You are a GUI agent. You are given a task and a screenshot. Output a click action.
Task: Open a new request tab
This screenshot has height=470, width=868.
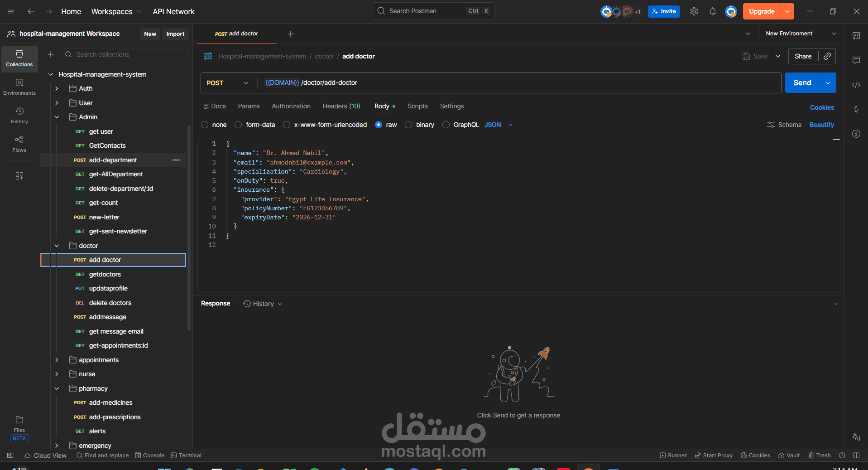[x=291, y=34]
